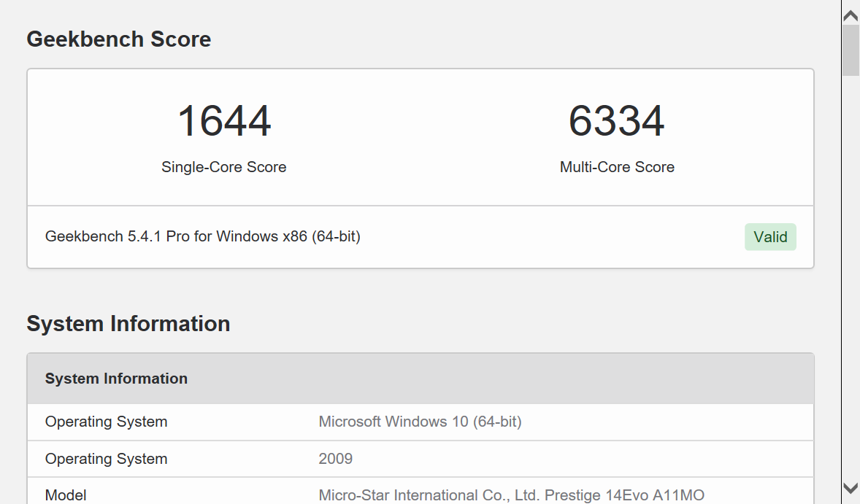Viewport: 860px width, 504px height.
Task: Click the green Valid badge
Action: coord(770,237)
